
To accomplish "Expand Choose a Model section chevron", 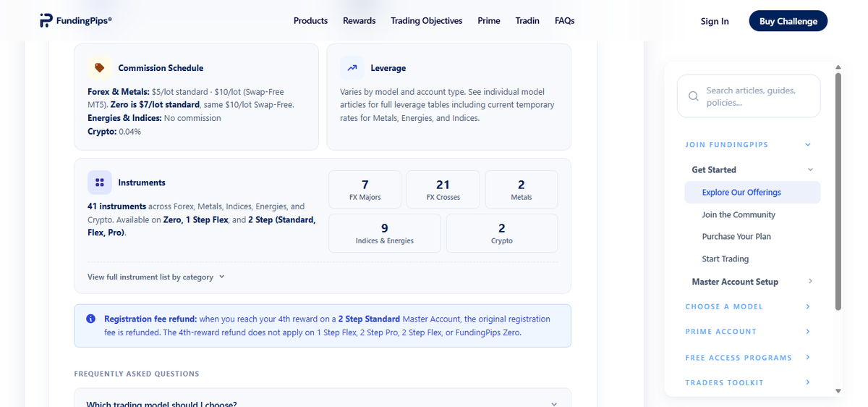I will [x=808, y=306].
